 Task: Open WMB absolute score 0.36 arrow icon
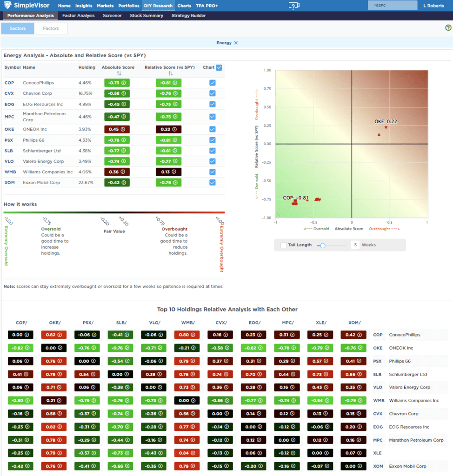(x=123, y=172)
